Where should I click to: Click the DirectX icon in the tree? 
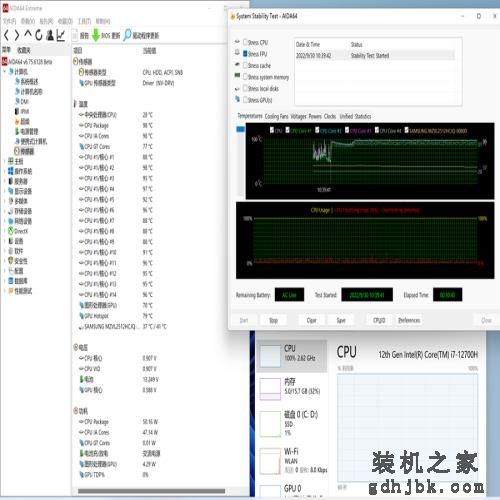tap(11, 231)
